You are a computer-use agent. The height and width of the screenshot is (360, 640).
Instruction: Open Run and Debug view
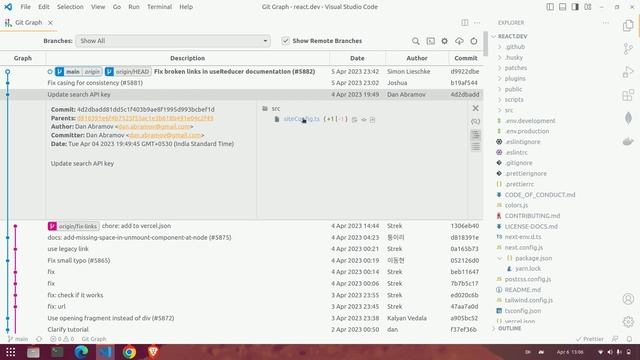pos(628,72)
